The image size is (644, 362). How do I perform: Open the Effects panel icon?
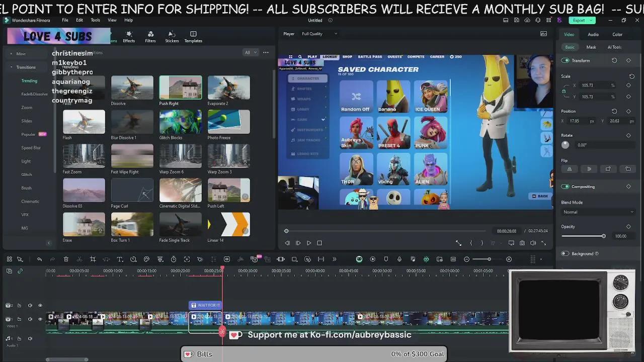point(129,37)
